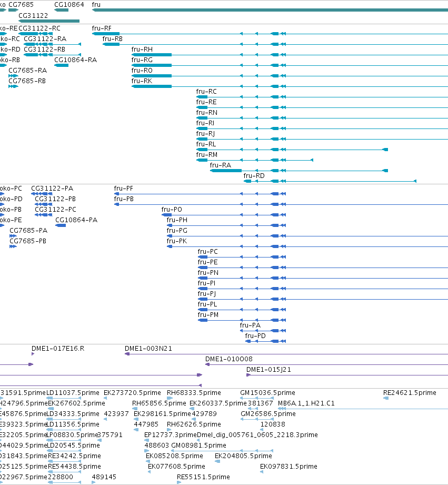Select BAC clone DME1-010O08 label
Screen dimensions: 448x485
[229, 359]
